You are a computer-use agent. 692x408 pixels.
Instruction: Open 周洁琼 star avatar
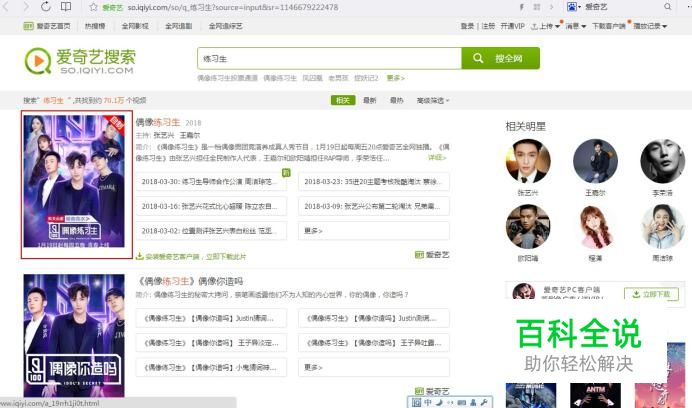pyautogui.click(x=662, y=227)
